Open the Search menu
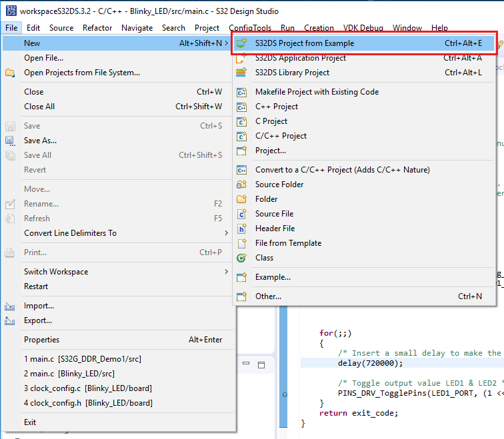This screenshot has width=504, height=439. 173,28
